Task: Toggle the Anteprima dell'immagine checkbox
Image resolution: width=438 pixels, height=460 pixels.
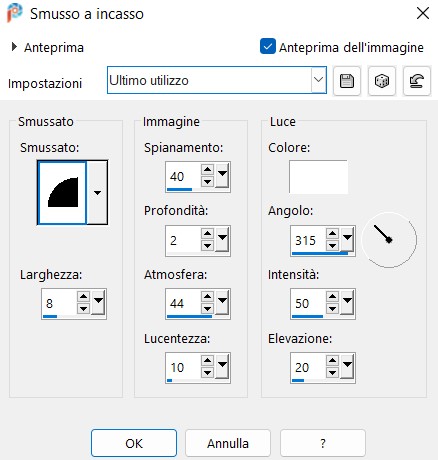Action: (x=268, y=46)
